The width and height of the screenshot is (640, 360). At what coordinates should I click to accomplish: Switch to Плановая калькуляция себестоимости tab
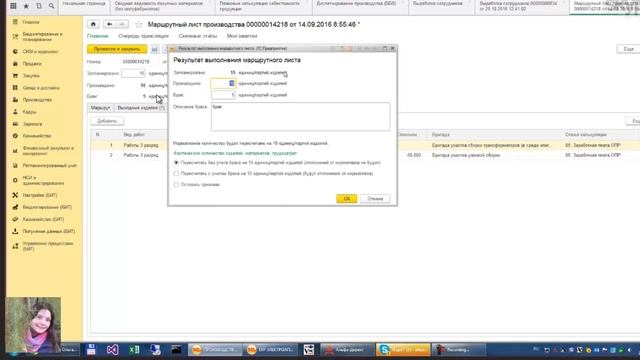pyautogui.click(x=264, y=6)
